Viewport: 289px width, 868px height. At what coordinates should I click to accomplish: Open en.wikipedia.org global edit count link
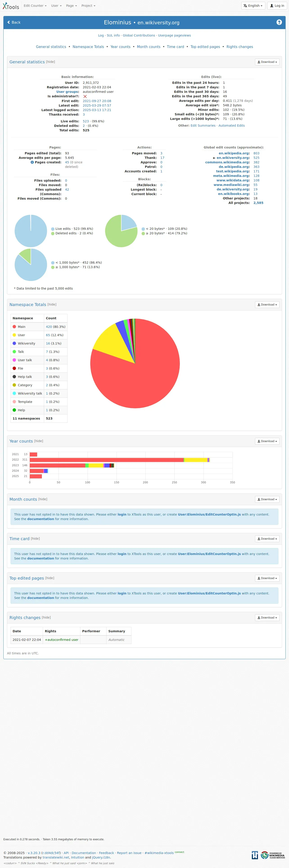(x=256, y=153)
